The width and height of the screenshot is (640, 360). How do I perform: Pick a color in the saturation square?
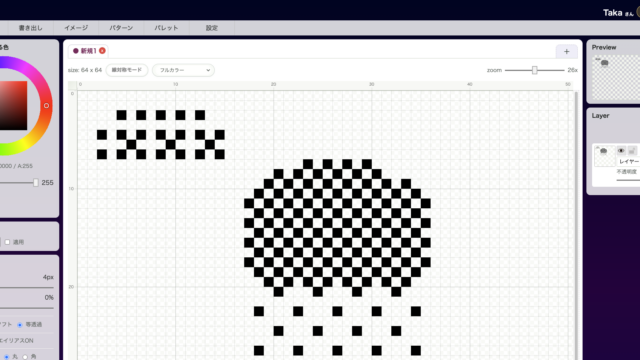tap(12, 105)
